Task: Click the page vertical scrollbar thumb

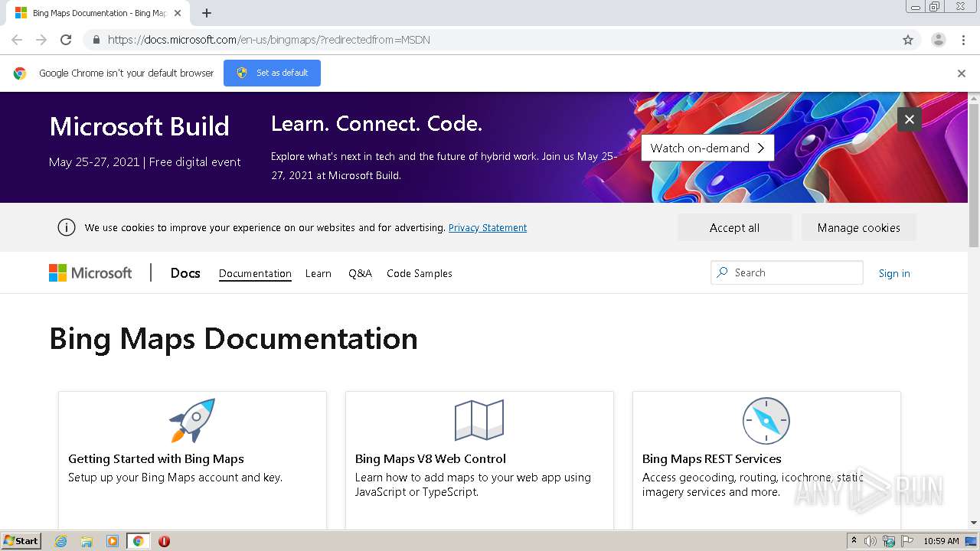Action: click(x=974, y=175)
